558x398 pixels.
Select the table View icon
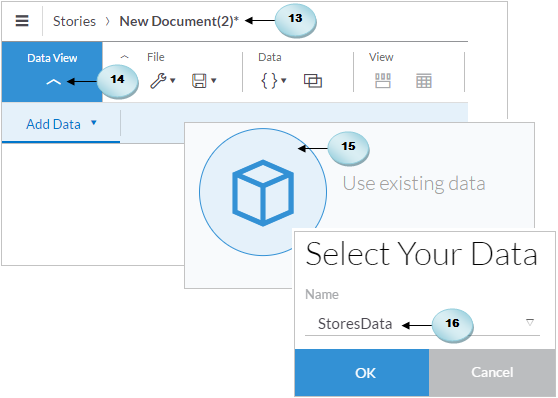424,81
